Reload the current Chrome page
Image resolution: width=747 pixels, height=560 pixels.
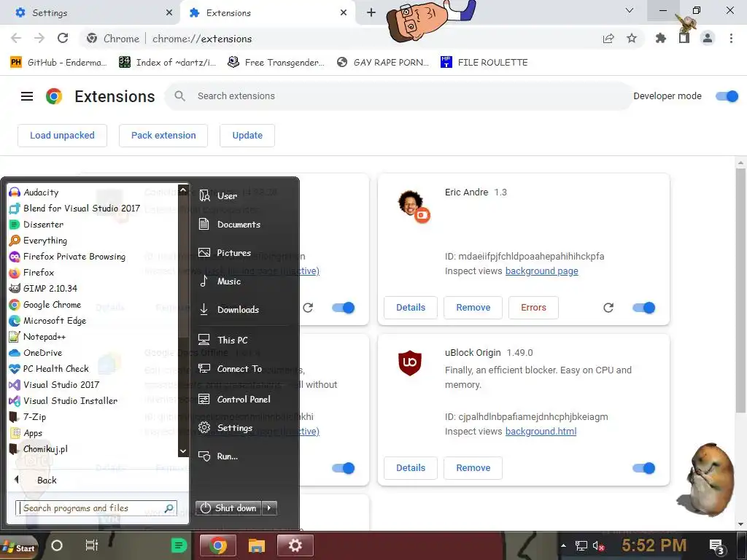pyautogui.click(x=63, y=39)
